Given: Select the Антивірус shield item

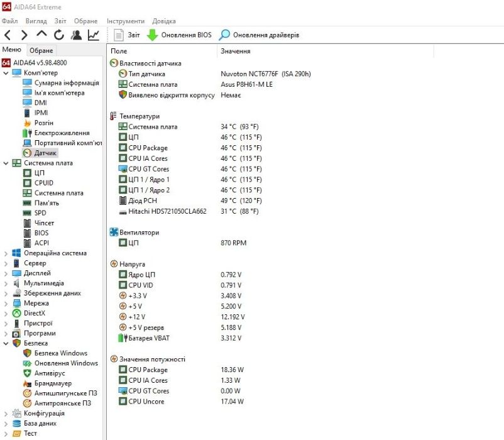Looking at the screenshot, I should tap(44, 373).
